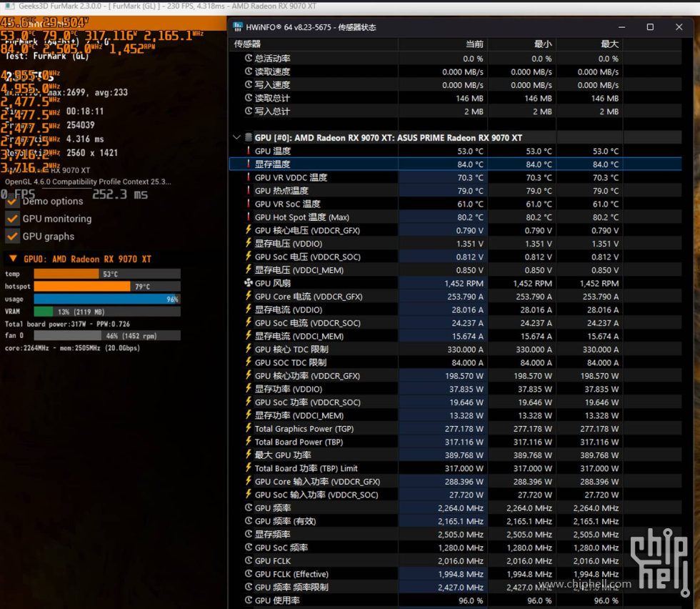Click the 146 MB current value of 读取总计
The image size is (700, 609).
[x=469, y=99]
